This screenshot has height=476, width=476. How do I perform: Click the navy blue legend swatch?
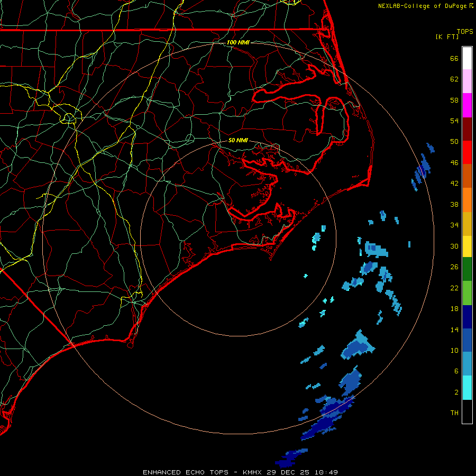[467, 317]
